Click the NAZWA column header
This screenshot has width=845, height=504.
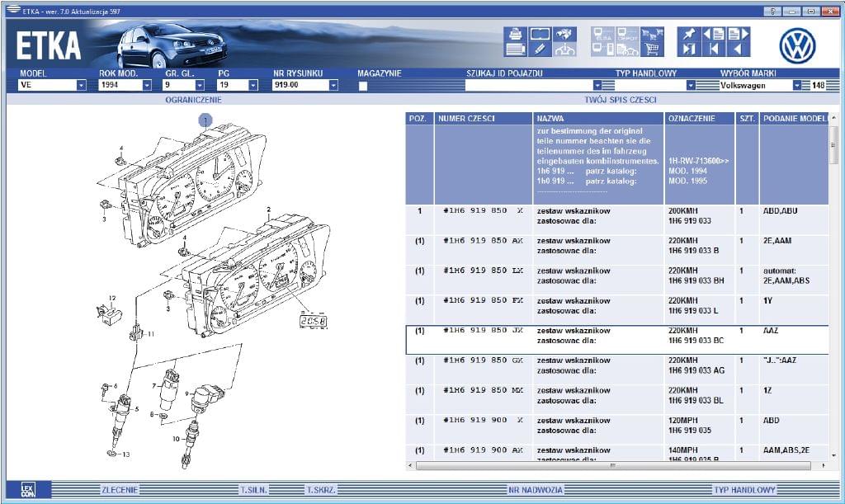coord(598,119)
